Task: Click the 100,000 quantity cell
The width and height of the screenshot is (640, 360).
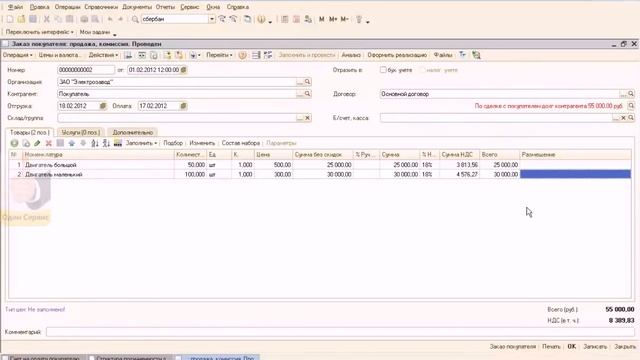Action: pyautogui.click(x=190, y=174)
